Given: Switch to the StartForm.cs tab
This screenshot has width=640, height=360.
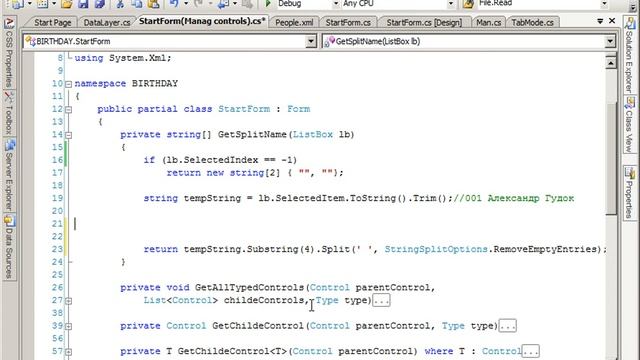Looking at the screenshot, I should click(x=348, y=22).
